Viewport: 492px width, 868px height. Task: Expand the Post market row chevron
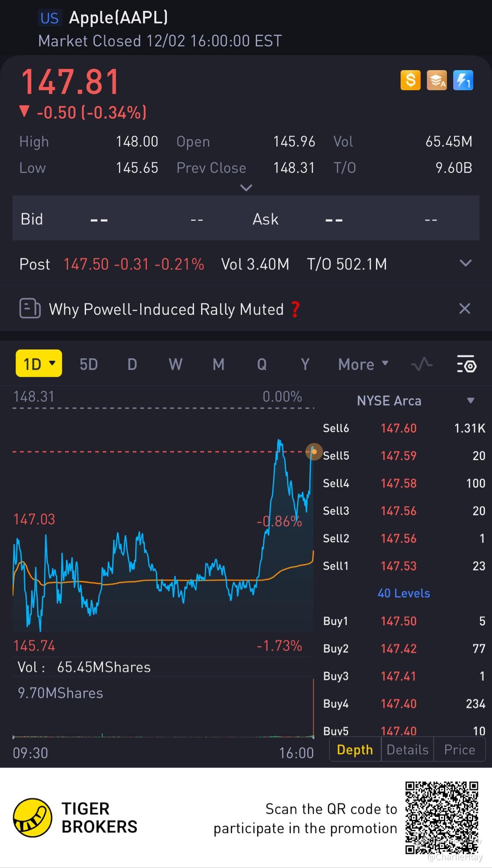(x=466, y=263)
